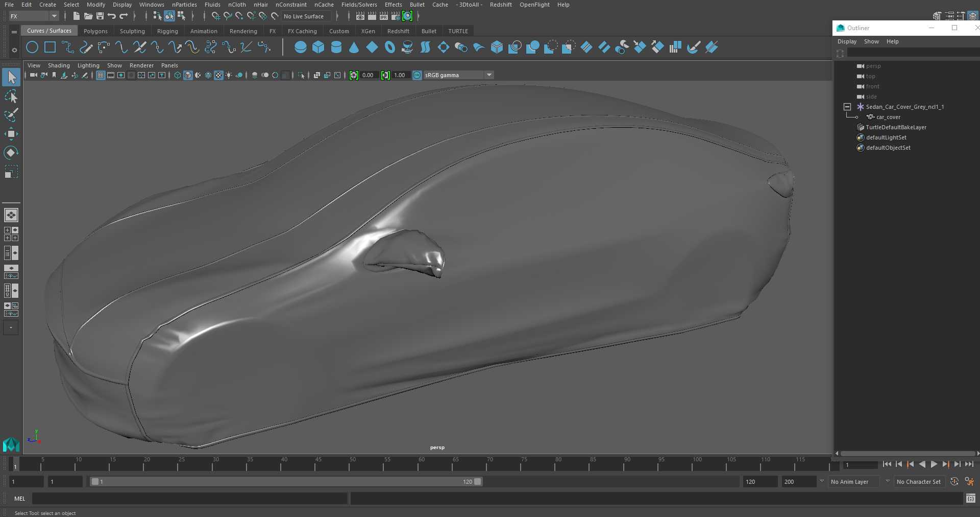Play the animation forwards
The image size is (980, 517).
tap(934, 464)
